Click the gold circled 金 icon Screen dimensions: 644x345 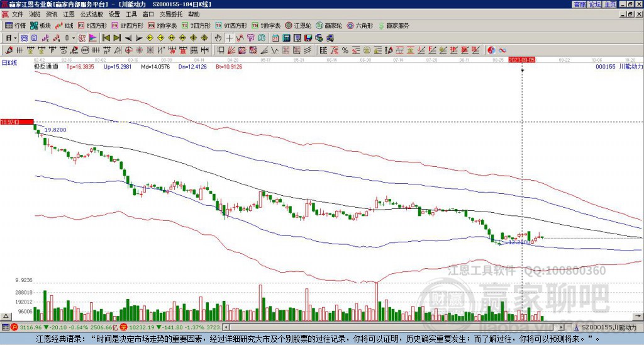(x=367, y=50)
